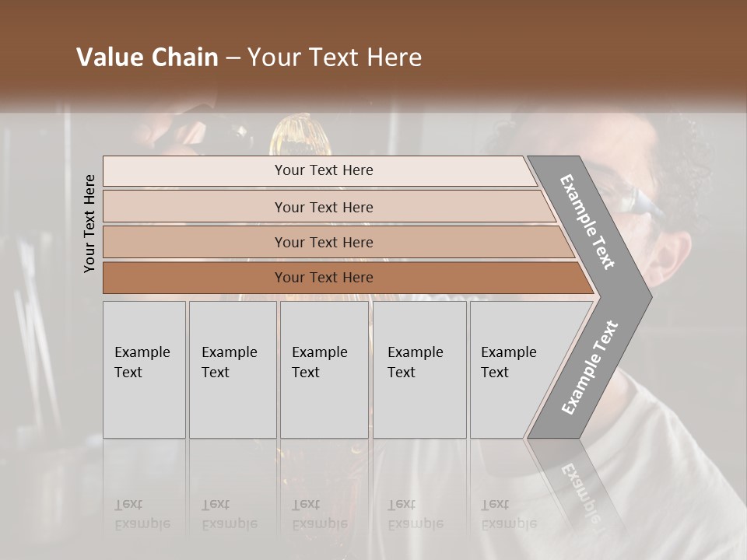The height and width of the screenshot is (560, 747).
Task: Click the lower chevron arm "Example Text"
Action: (590, 368)
